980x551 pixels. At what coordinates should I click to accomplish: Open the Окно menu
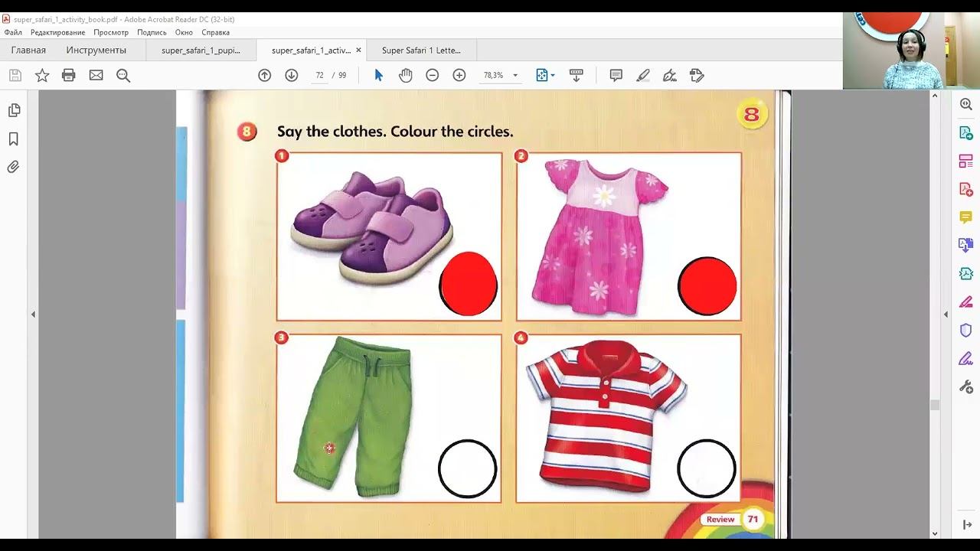coord(184,32)
